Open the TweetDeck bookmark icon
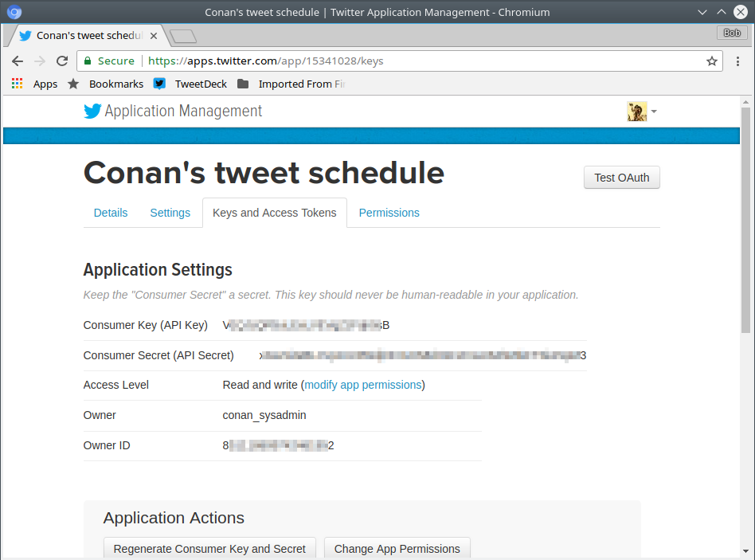This screenshot has width=755, height=560. tap(159, 84)
